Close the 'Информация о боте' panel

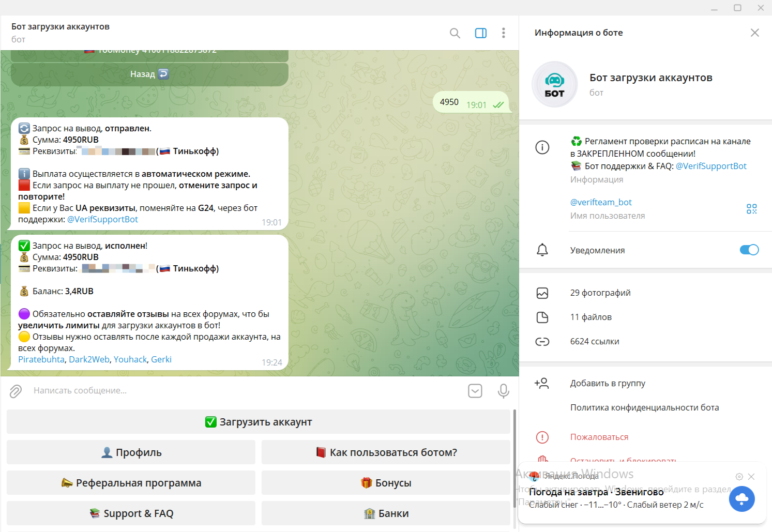[x=754, y=33]
